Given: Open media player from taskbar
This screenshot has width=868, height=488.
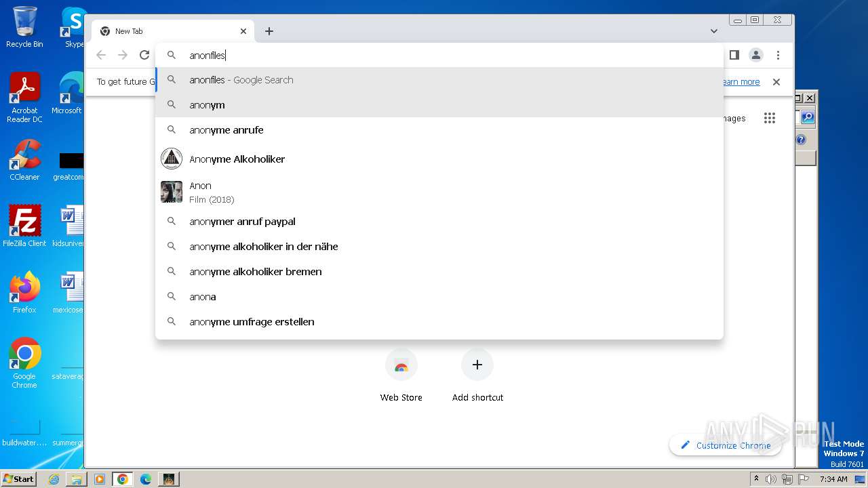Looking at the screenshot, I should tap(100, 479).
